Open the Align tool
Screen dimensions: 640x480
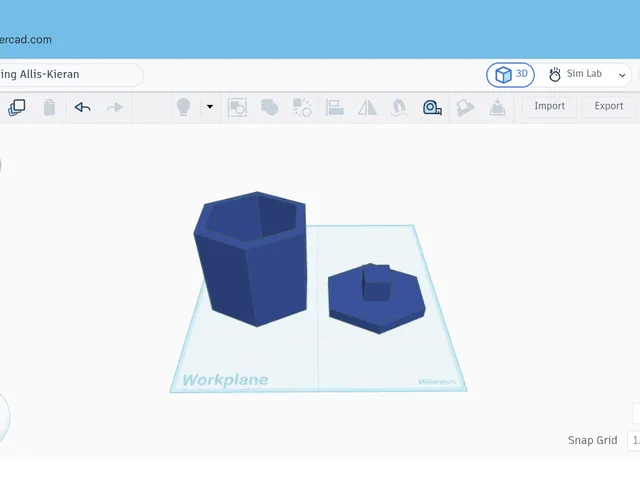(335, 107)
